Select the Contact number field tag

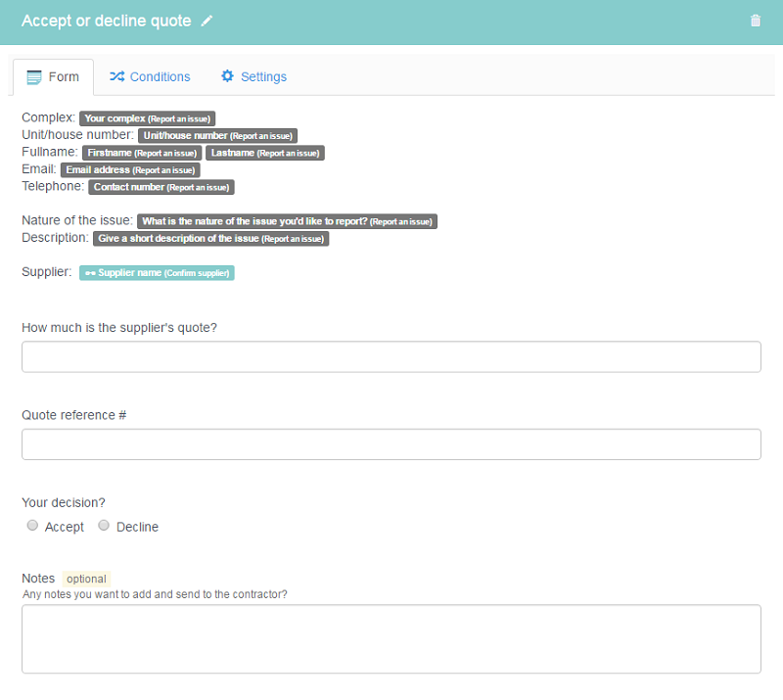coord(161,187)
